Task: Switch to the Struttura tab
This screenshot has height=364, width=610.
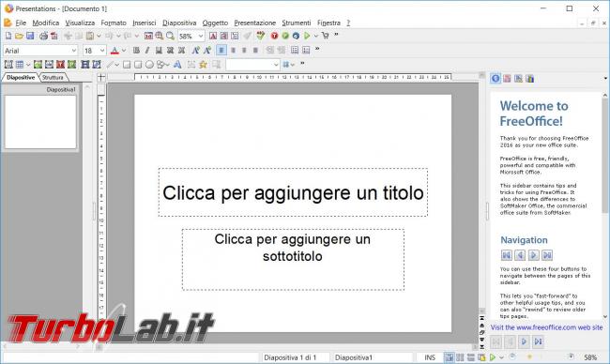Action: click(x=53, y=77)
